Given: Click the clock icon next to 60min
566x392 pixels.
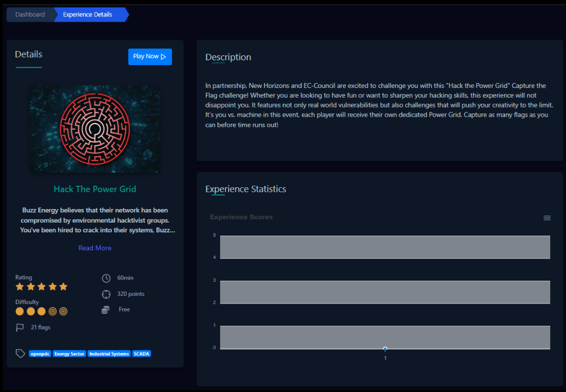Looking at the screenshot, I should 106,277.
